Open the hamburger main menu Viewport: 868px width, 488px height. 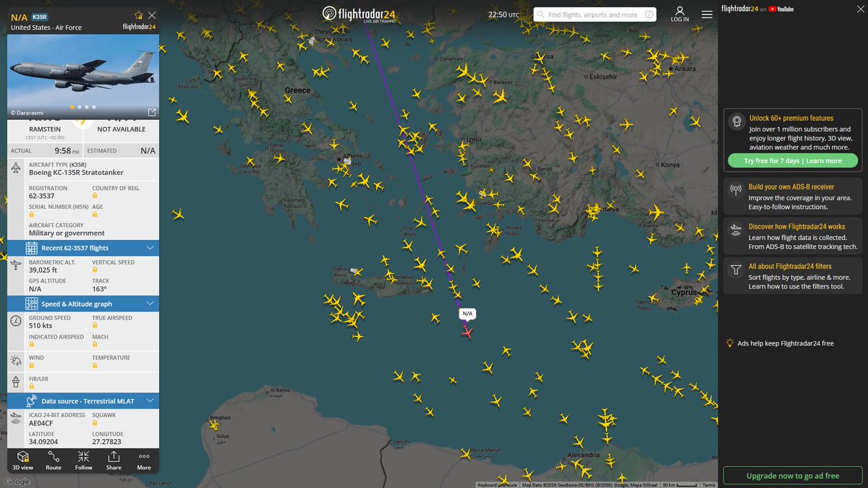[707, 14]
